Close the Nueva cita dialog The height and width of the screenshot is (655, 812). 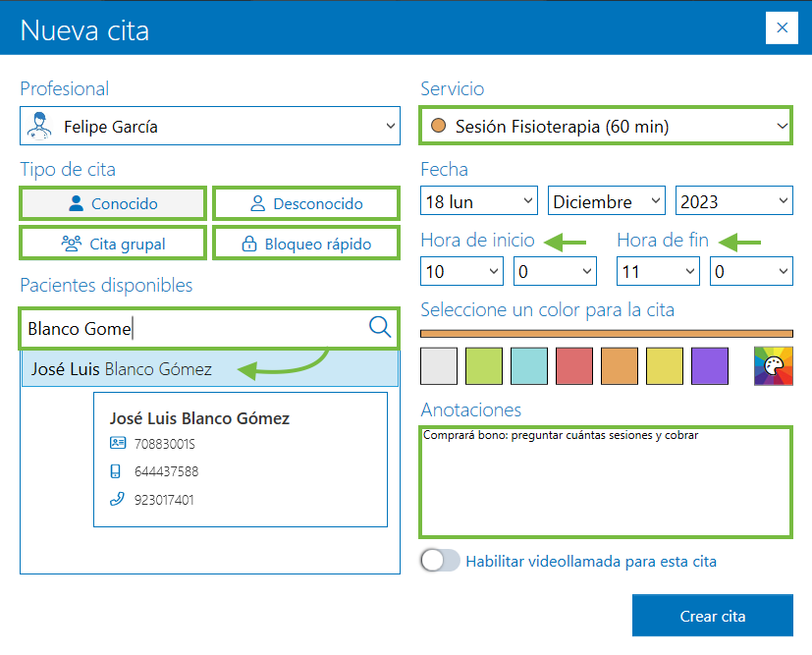(782, 28)
